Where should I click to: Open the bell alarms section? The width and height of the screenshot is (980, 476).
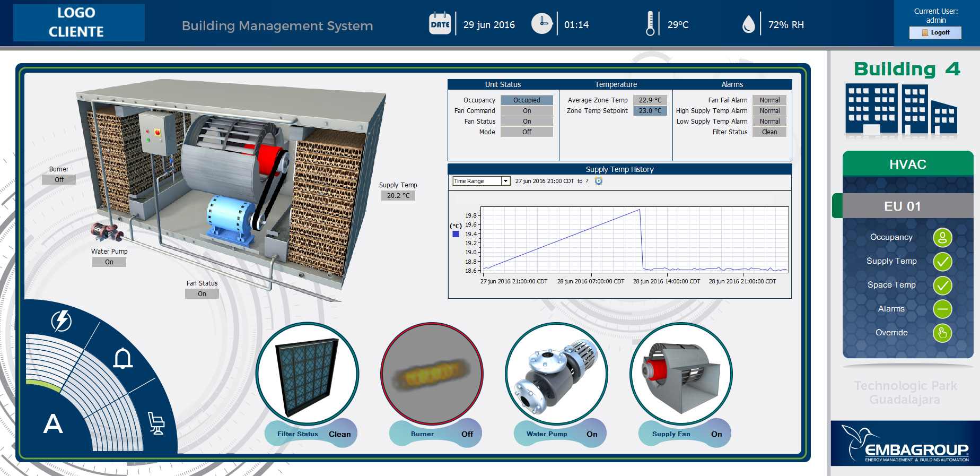123,358
